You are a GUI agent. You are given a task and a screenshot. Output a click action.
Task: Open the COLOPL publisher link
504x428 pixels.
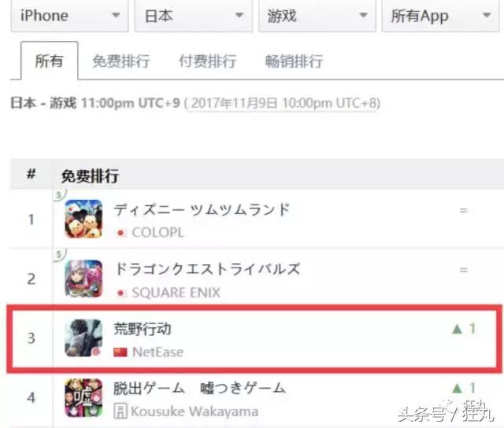click(157, 232)
